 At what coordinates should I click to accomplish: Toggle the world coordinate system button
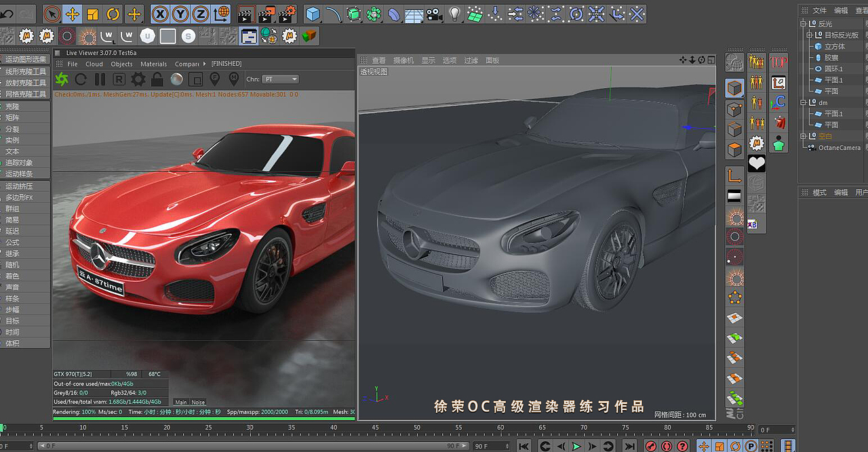[221, 14]
